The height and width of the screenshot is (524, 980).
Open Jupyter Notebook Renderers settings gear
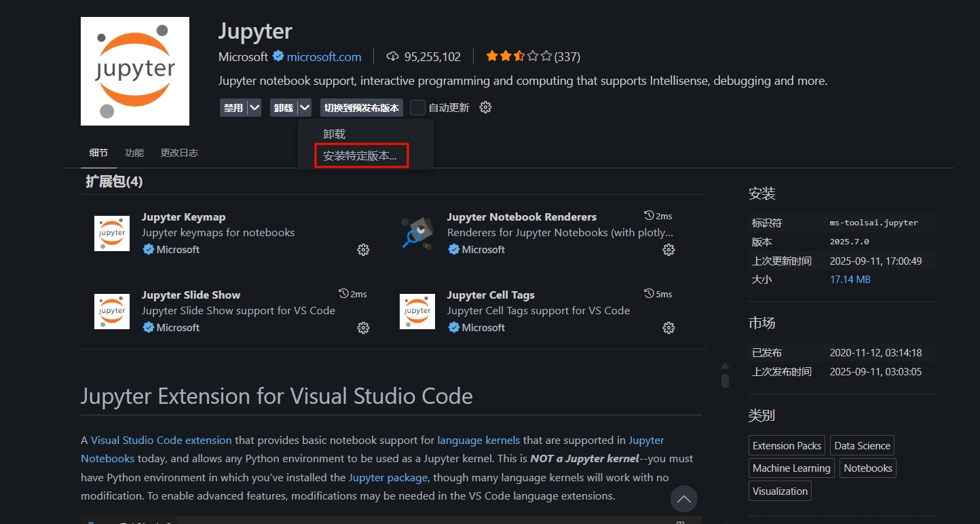(668, 250)
